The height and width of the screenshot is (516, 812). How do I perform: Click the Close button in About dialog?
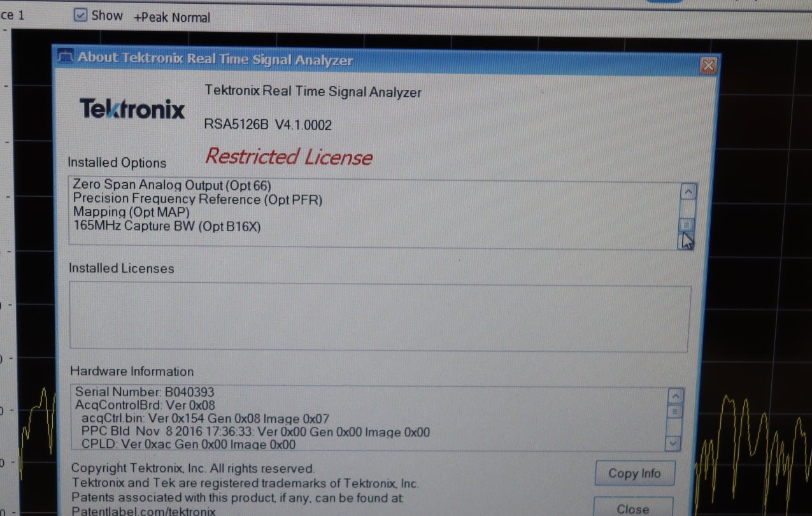[x=633, y=508]
